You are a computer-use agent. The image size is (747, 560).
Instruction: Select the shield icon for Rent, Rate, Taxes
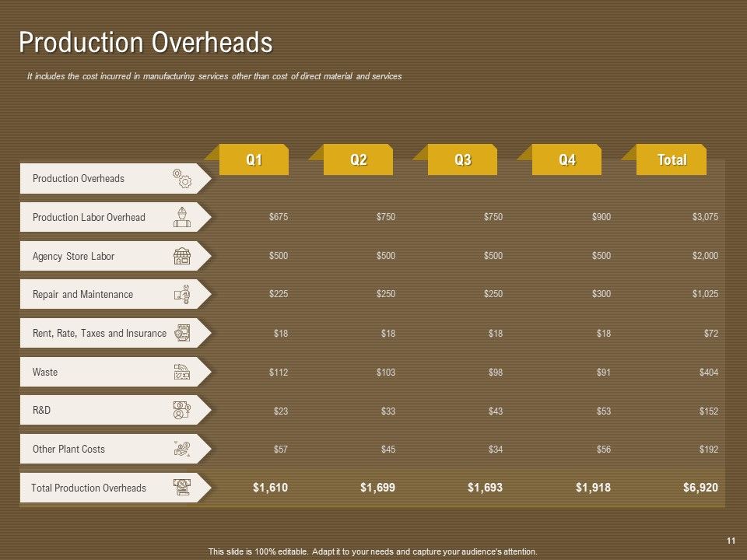(181, 333)
